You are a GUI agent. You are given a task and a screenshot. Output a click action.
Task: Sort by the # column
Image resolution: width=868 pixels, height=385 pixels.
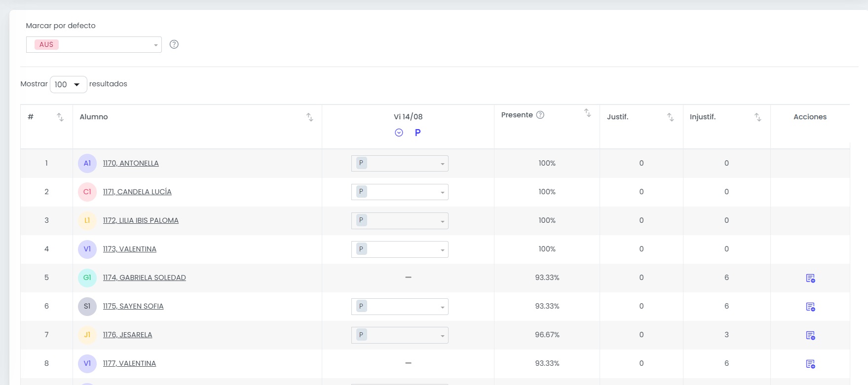click(60, 117)
